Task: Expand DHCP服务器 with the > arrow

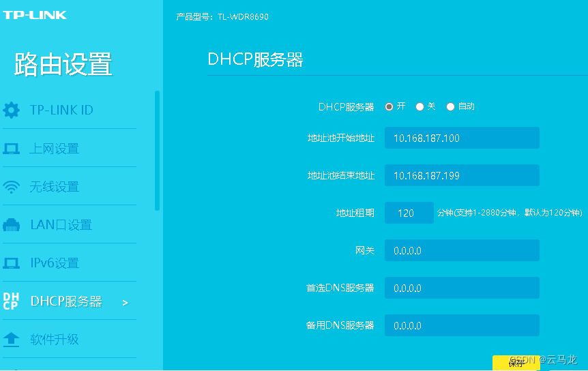Action: (x=126, y=303)
